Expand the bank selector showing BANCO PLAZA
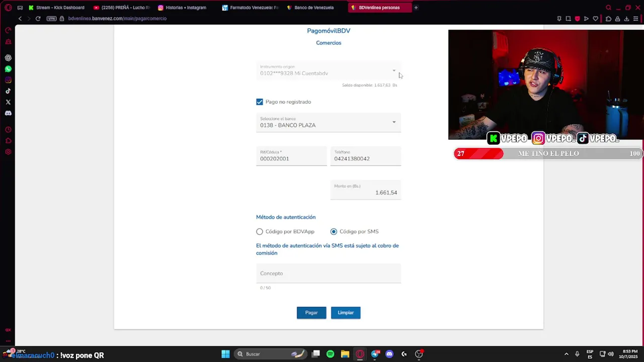This screenshot has width=644, height=362. (329, 123)
